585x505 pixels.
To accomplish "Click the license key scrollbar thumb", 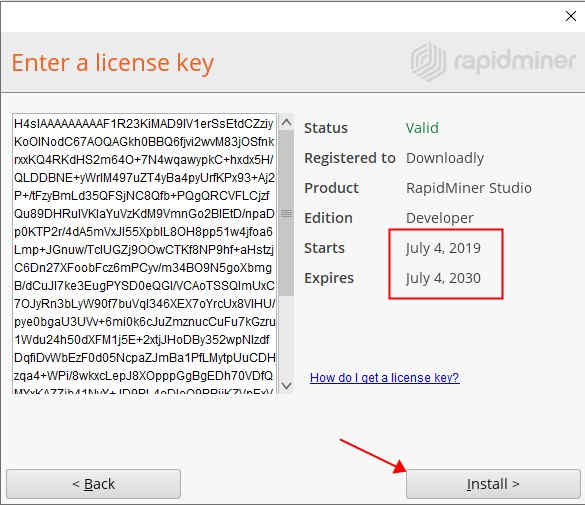I will tap(286, 213).
